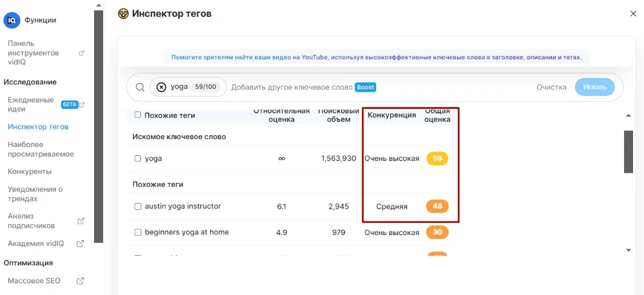Image resolution: width=644 pixels, height=295 pixels.
Task: Remove the yoga keyword chip
Action: click(x=162, y=87)
